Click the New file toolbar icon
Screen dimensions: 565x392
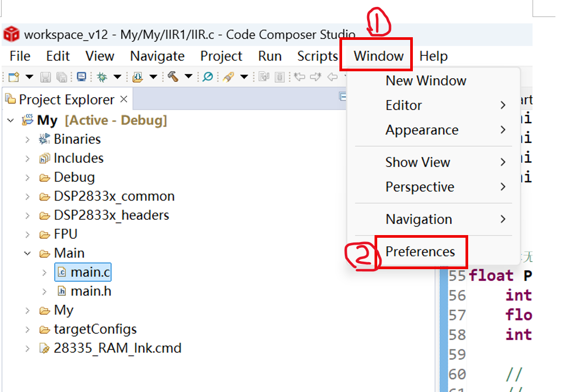13,77
